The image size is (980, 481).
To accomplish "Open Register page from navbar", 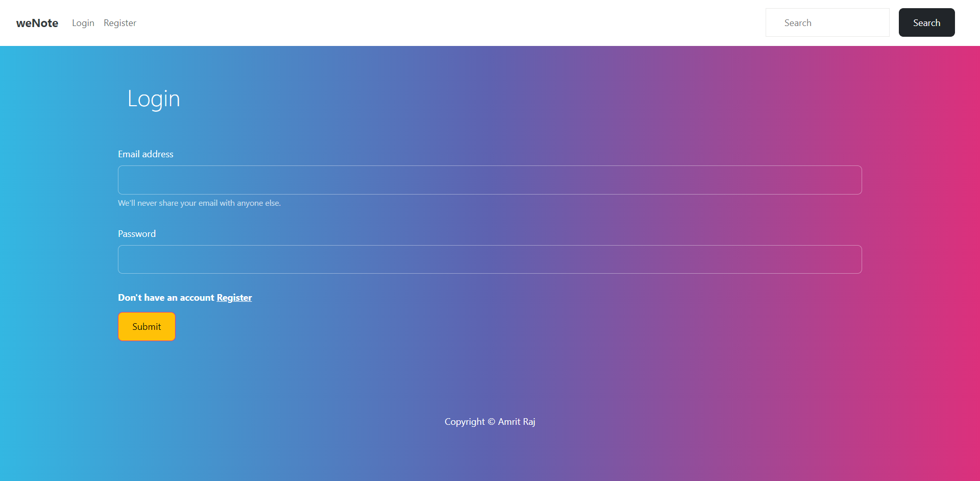I will click(x=120, y=23).
